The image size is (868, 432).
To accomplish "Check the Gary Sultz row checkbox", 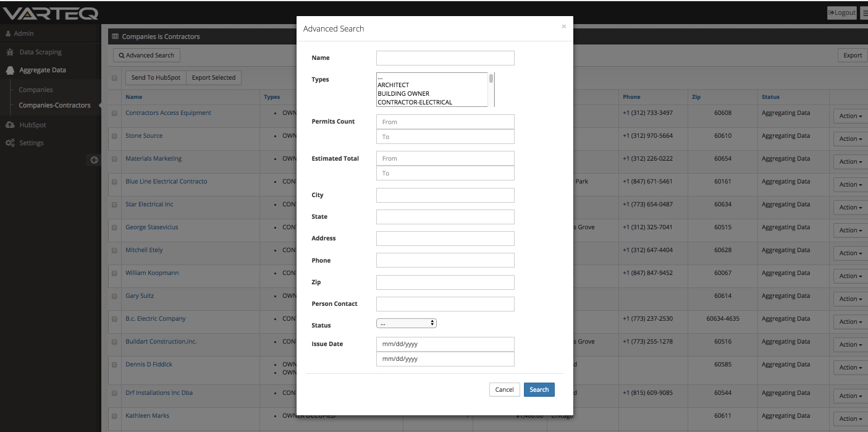I will 114,296.
